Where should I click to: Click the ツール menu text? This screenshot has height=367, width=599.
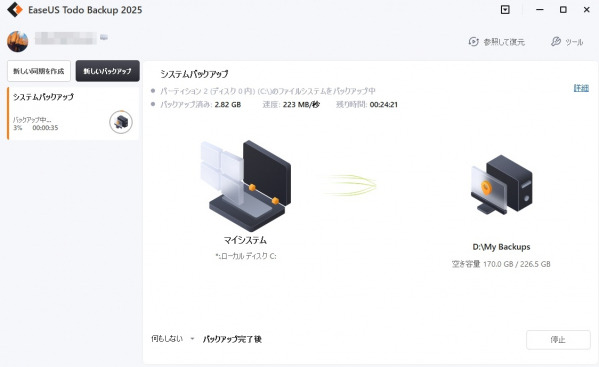(x=574, y=42)
